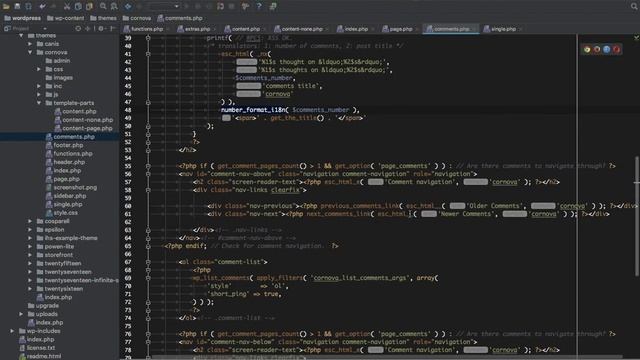Viewport: 640px width, 360px height.
Task: Open Search Everywhere magnifier icon
Action: point(634,6)
